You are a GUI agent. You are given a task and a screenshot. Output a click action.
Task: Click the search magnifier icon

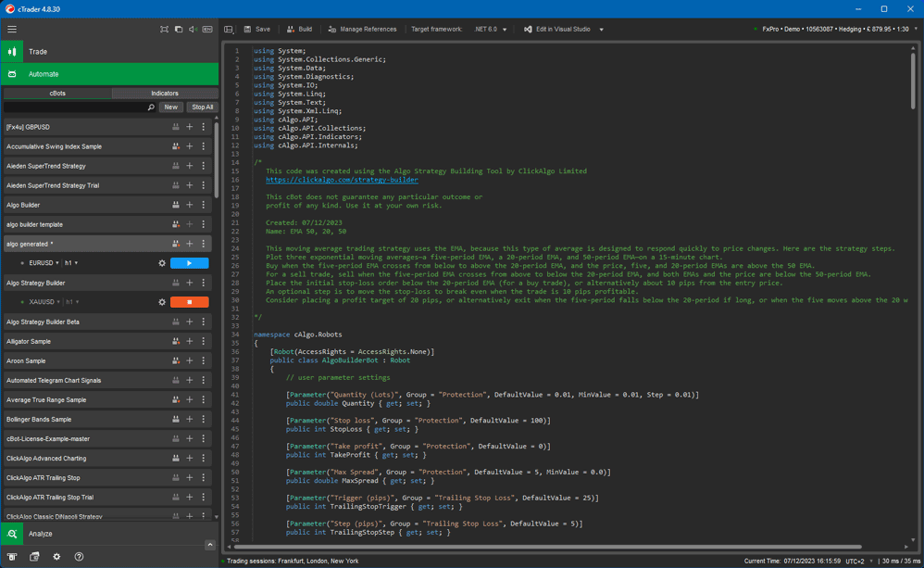[151, 107]
